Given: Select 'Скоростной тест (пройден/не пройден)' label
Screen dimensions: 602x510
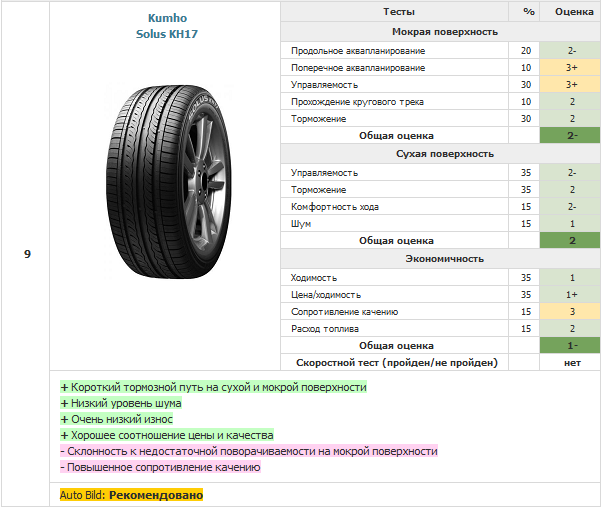Looking at the screenshot, I should click(x=397, y=363).
